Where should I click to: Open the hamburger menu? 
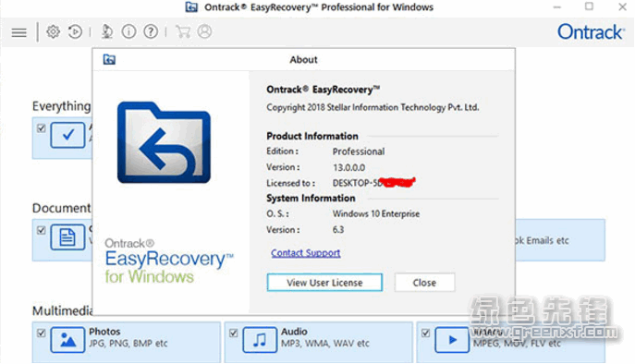point(18,32)
